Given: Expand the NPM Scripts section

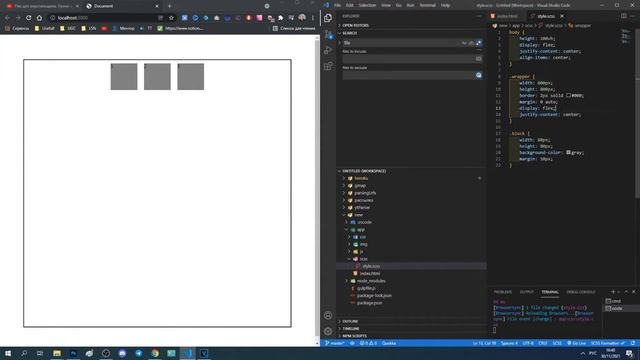Looking at the screenshot, I should point(354,336).
